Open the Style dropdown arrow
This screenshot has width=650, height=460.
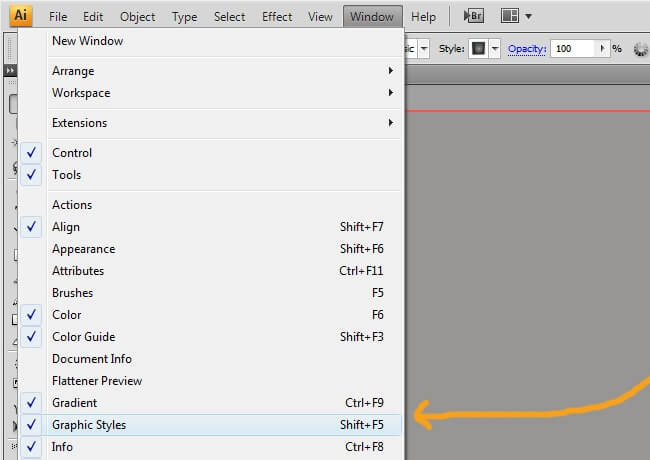(x=494, y=48)
